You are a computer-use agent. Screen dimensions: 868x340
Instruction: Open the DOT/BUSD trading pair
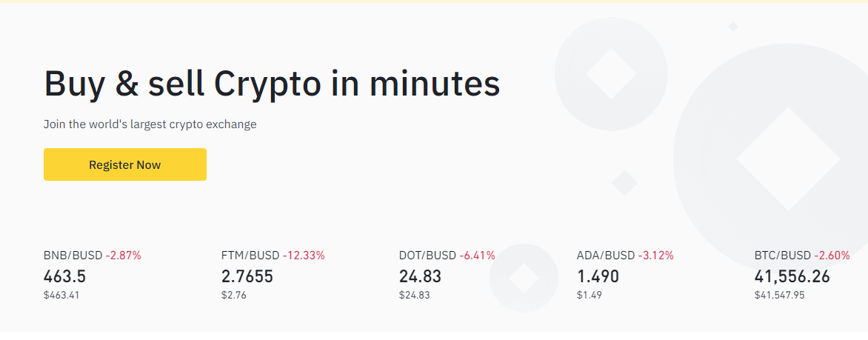coord(427,256)
